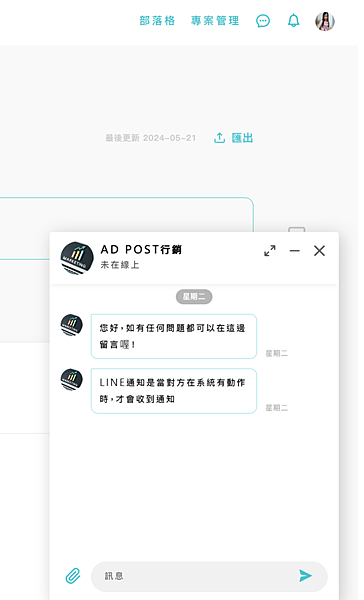Expand the chat window to full size
The width and height of the screenshot is (364, 600).
pyautogui.click(x=270, y=251)
